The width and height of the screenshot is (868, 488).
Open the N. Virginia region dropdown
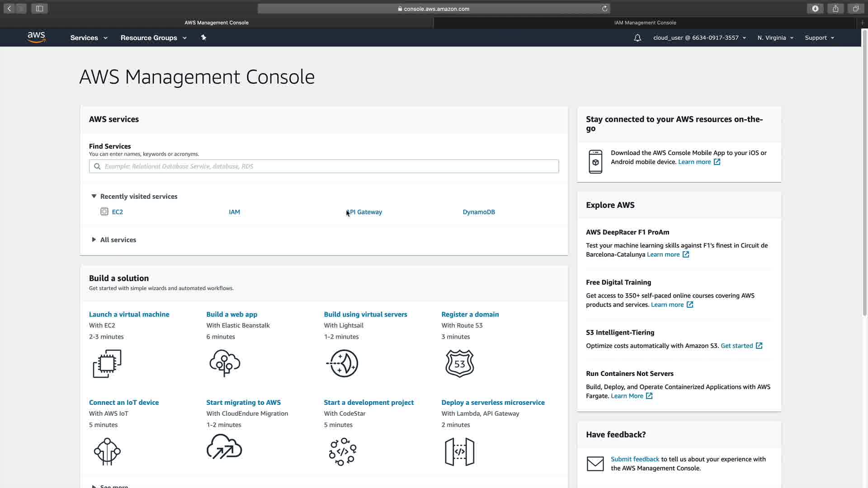pyautogui.click(x=775, y=38)
